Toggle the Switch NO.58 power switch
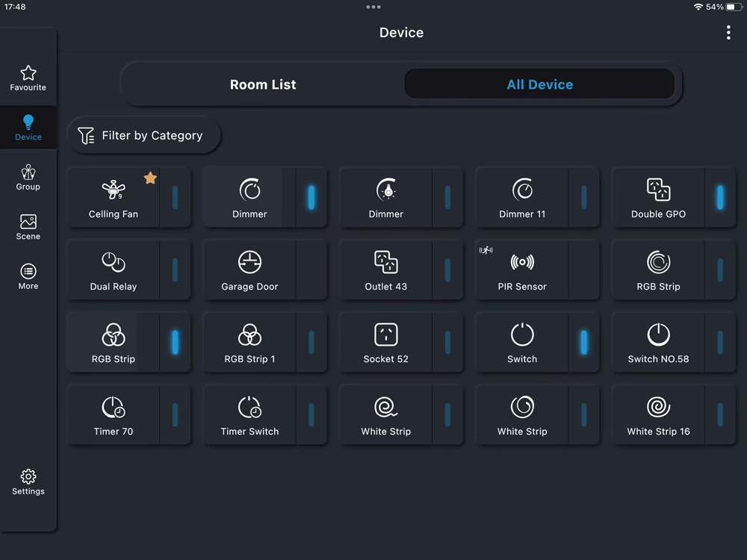The image size is (747, 560). click(x=720, y=342)
